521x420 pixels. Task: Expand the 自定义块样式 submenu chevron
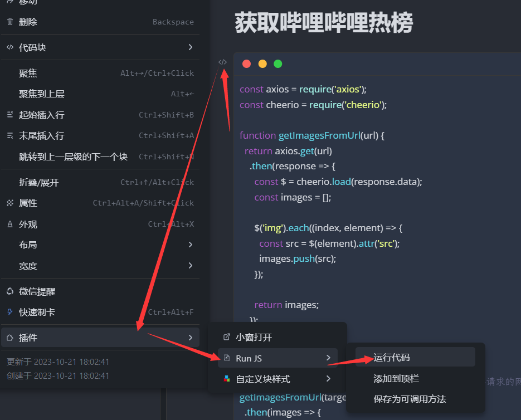coord(328,378)
